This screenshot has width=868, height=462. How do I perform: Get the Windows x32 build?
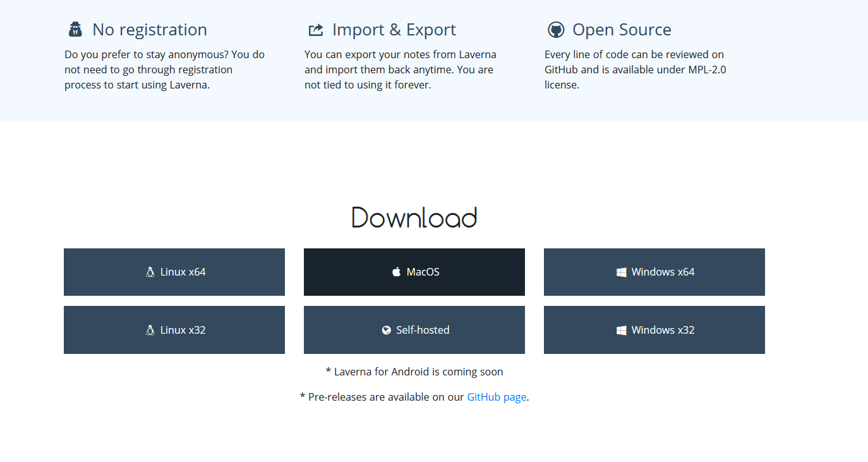pyautogui.click(x=654, y=330)
